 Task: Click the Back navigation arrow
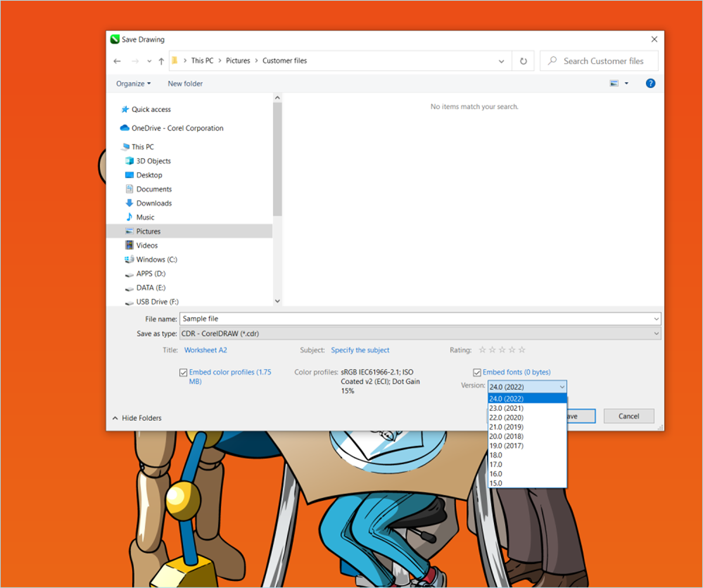[117, 61]
